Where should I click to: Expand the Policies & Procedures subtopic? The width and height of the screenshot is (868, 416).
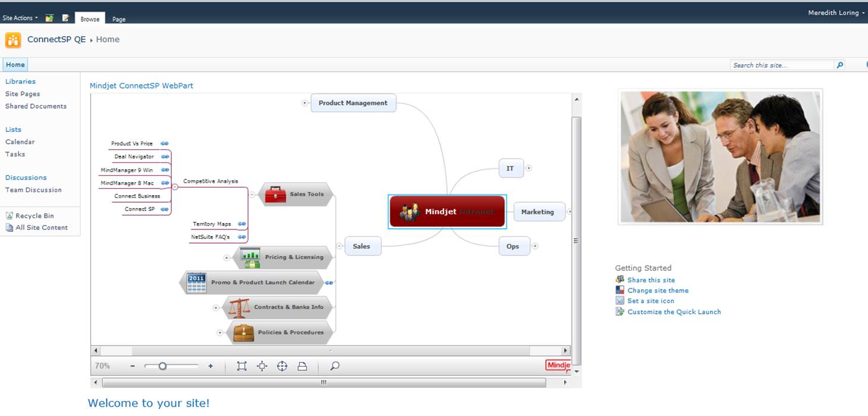[x=220, y=333]
